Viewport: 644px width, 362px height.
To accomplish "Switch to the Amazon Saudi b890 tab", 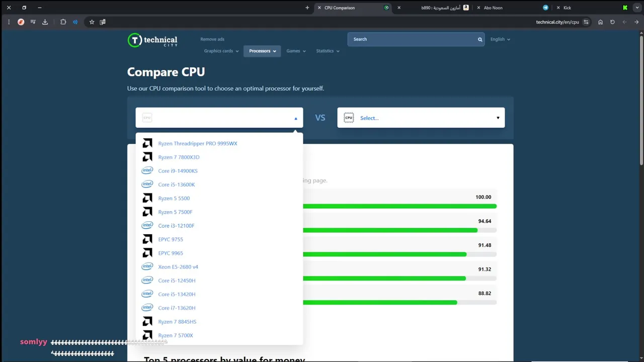I will click(434, 8).
